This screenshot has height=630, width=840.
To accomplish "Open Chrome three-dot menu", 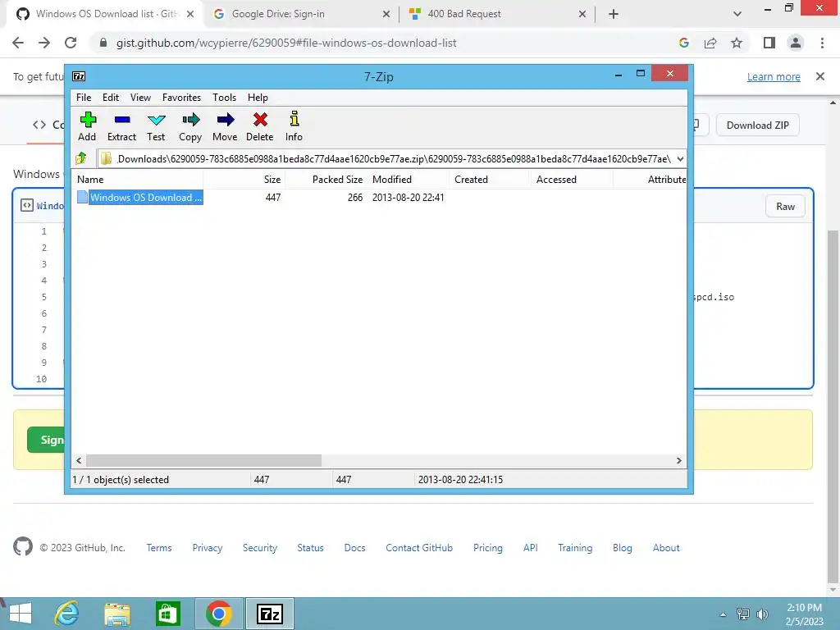I will click(x=822, y=43).
